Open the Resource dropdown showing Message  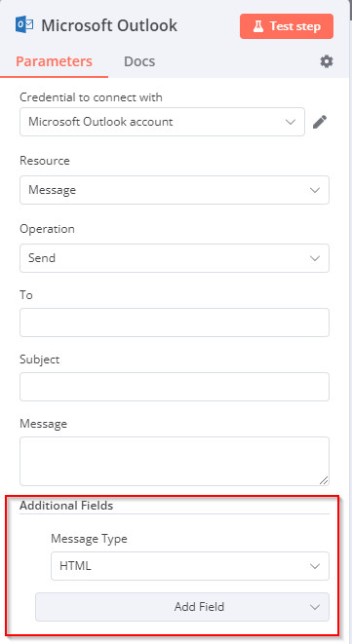click(175, 190)
